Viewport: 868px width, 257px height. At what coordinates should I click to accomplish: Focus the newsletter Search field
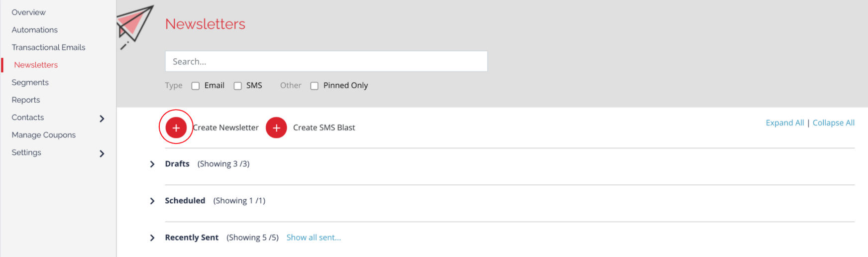(326, 61)
